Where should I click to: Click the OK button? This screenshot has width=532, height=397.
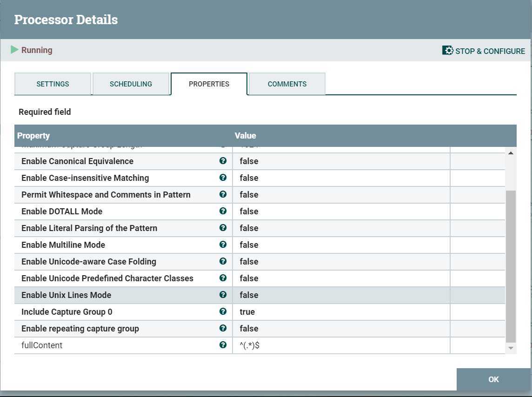(493, 379)
